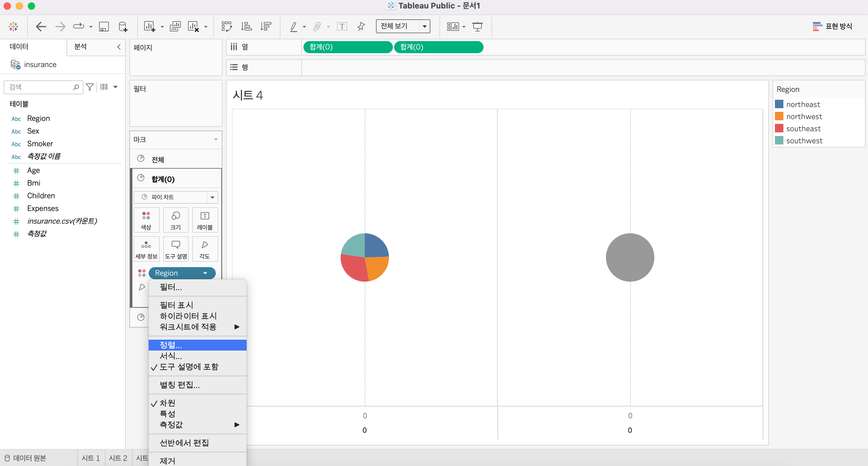This screenshot has height=466, width=868.
Task: Click the highlight pen toolbar icon
Action: click(294, 26)
